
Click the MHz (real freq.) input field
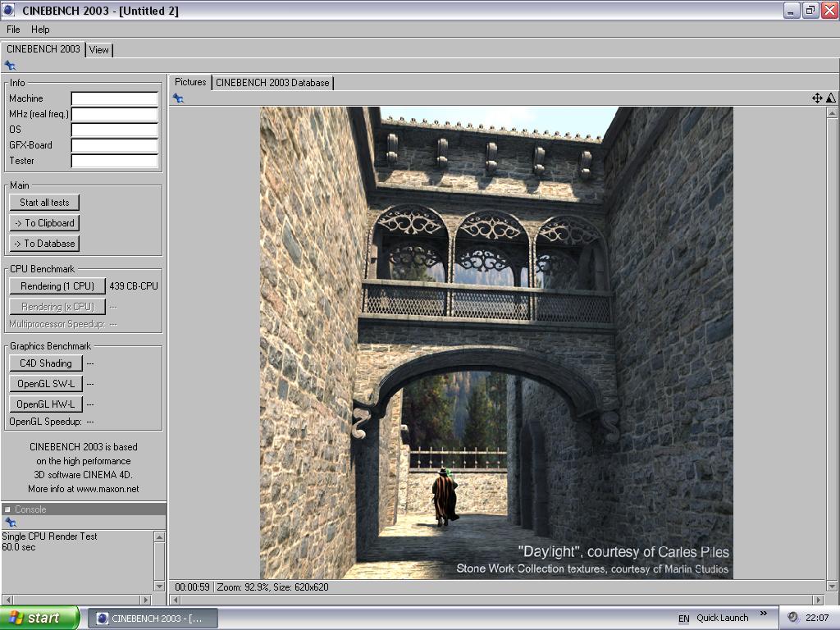point(115,114)
